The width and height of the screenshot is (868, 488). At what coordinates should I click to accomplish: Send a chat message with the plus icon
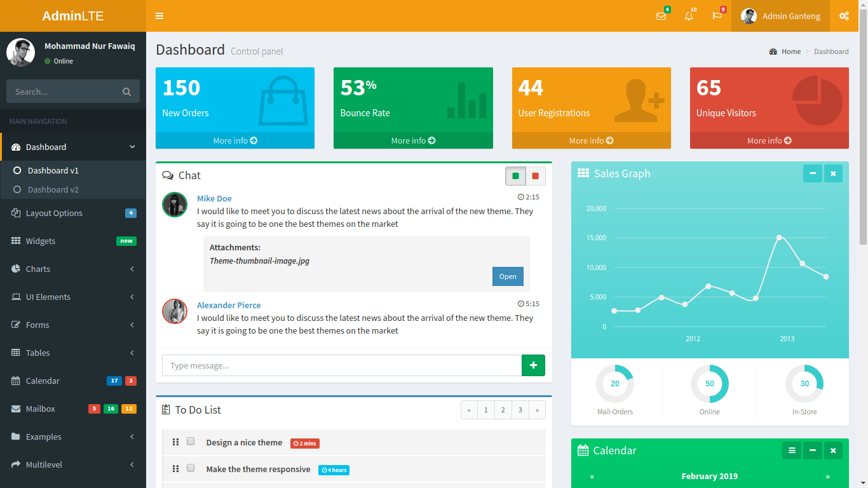pos(533,365)
